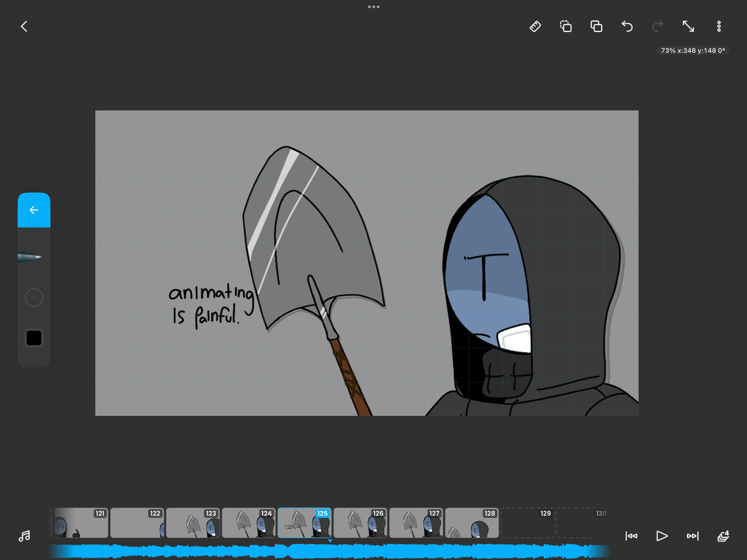Open the layers panel icon
Viewport: 747px width, 560px height.
coord(723,536)
